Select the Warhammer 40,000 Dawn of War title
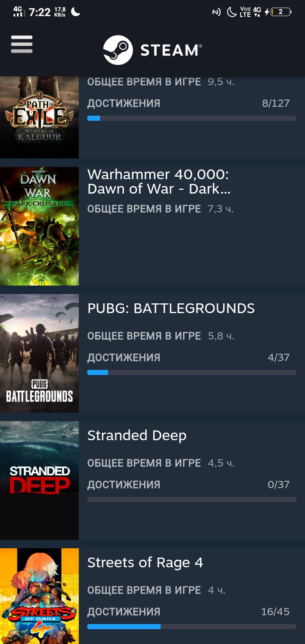305x644 pixels. 159,181
